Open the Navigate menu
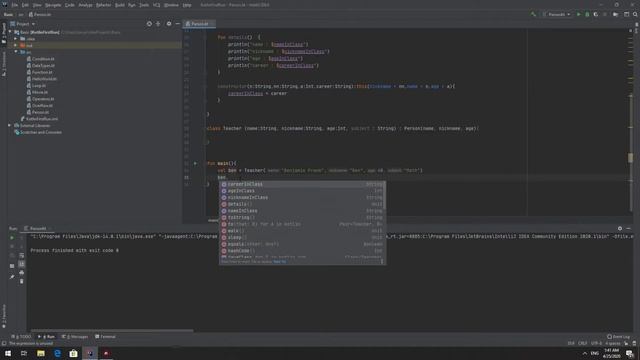This screenshot has width=640, height=360. pyautogui.click(x=53, y=5)
